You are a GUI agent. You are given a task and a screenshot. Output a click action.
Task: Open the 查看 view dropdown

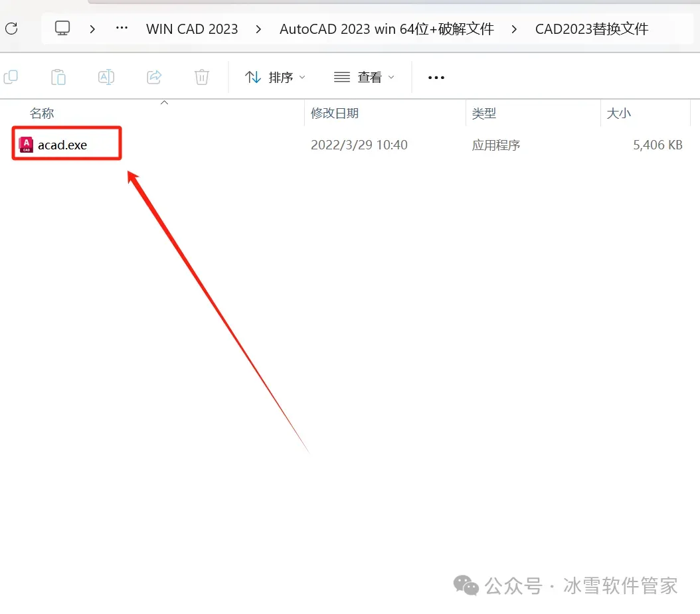[365, 77]
